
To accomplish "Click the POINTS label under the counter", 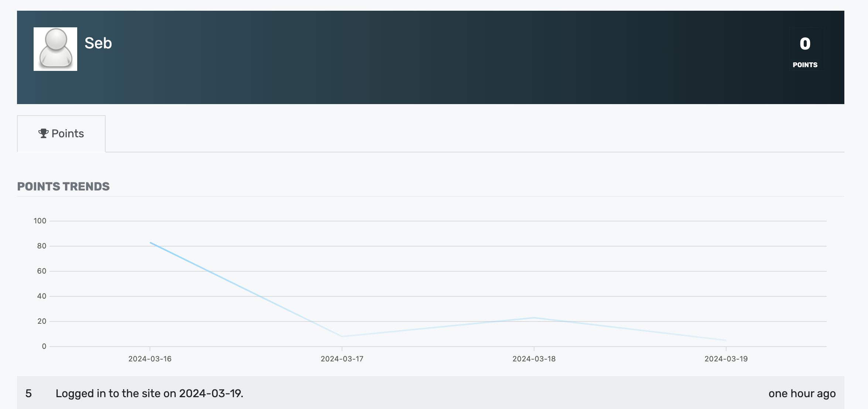I will (805, 65).
